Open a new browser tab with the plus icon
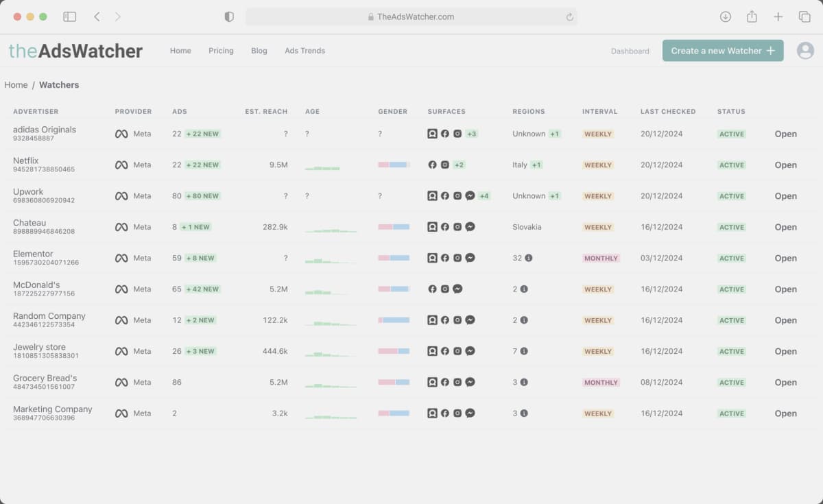 (x=778, y=16)
